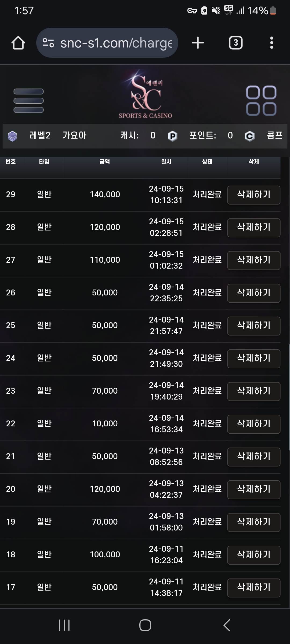Delete entry number 26 dated 22:35:25

(x=254, y=293)
